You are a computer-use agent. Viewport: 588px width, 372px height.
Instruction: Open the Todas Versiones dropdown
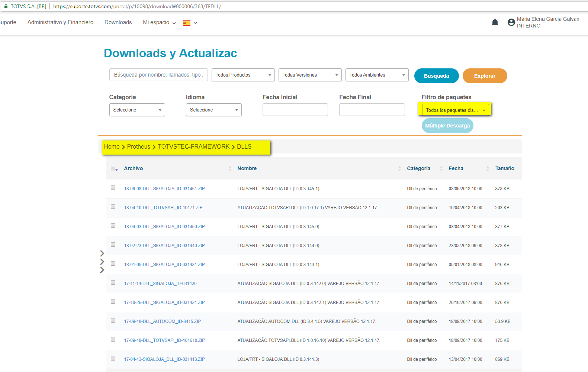click(310, 75)
